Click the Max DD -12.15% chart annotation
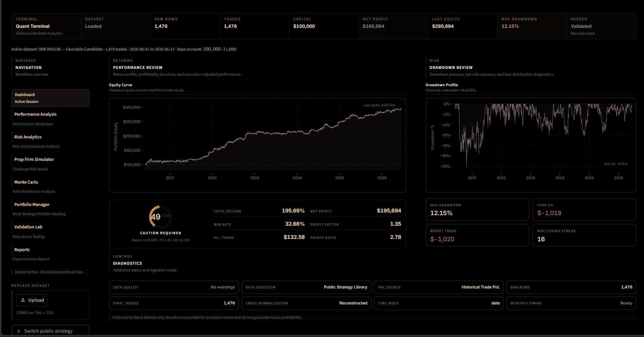The image size is (644, 337). (x=616, y=164)
